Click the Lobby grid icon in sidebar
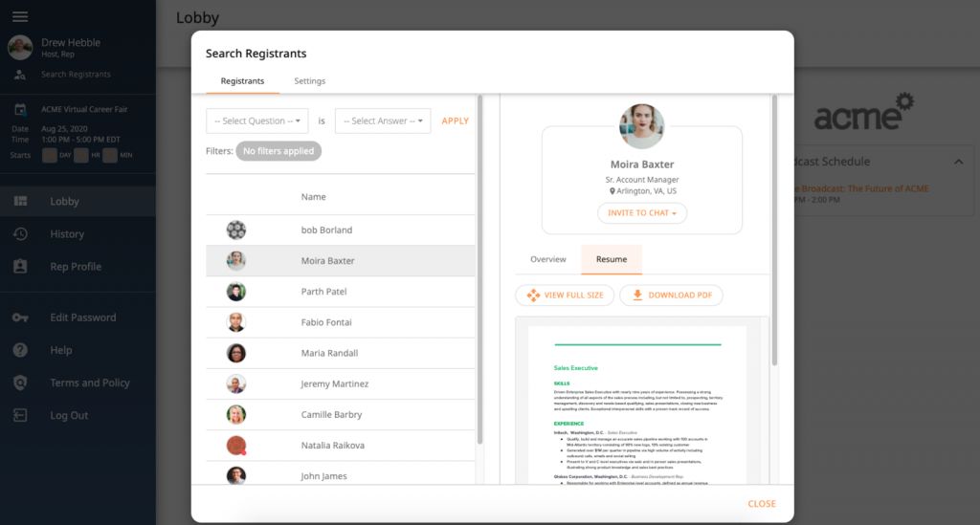Image resolution: width=980 pixels, height=525 pixels. [21, 201]
